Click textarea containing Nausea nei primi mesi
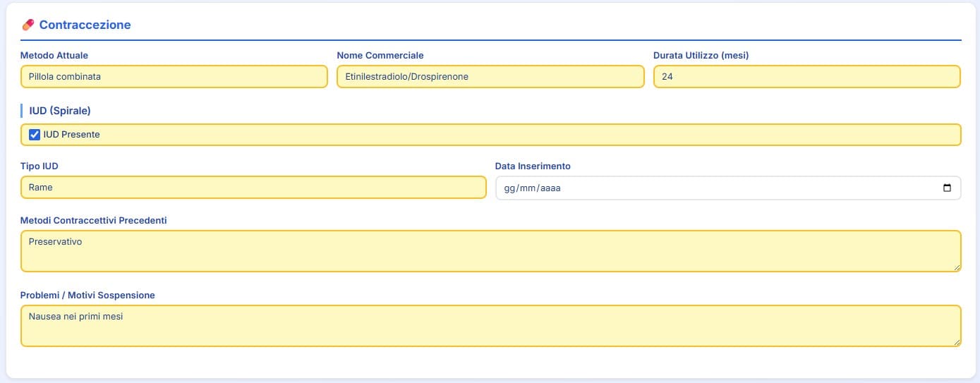 click(x=490, y=326)
